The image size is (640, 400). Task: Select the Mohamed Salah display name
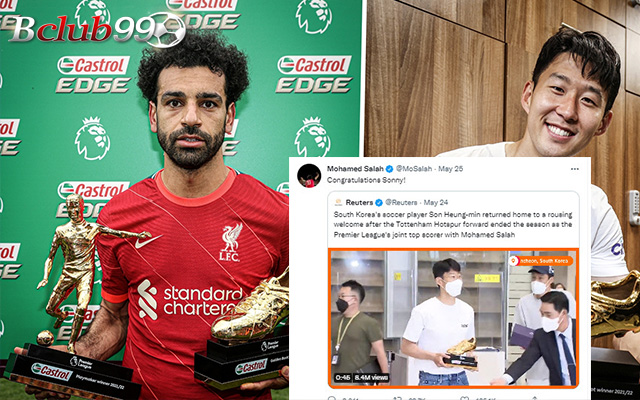click(x=355, y=169)
